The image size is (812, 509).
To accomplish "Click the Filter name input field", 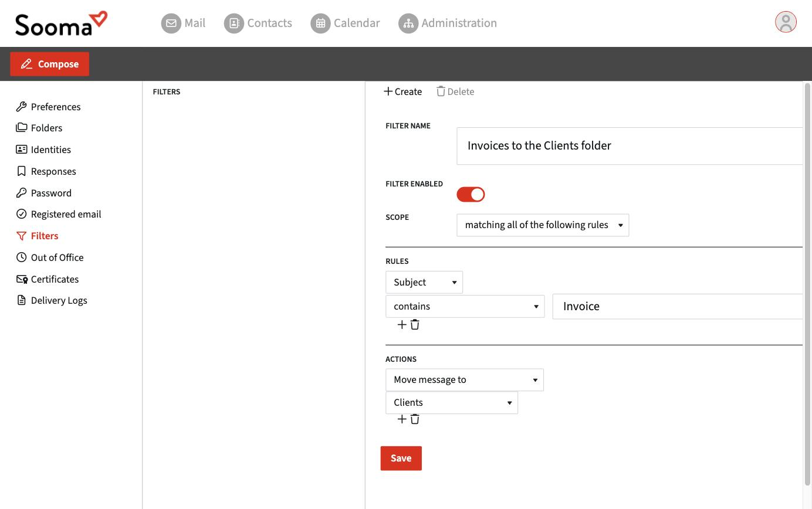I will tap(629, 146).
